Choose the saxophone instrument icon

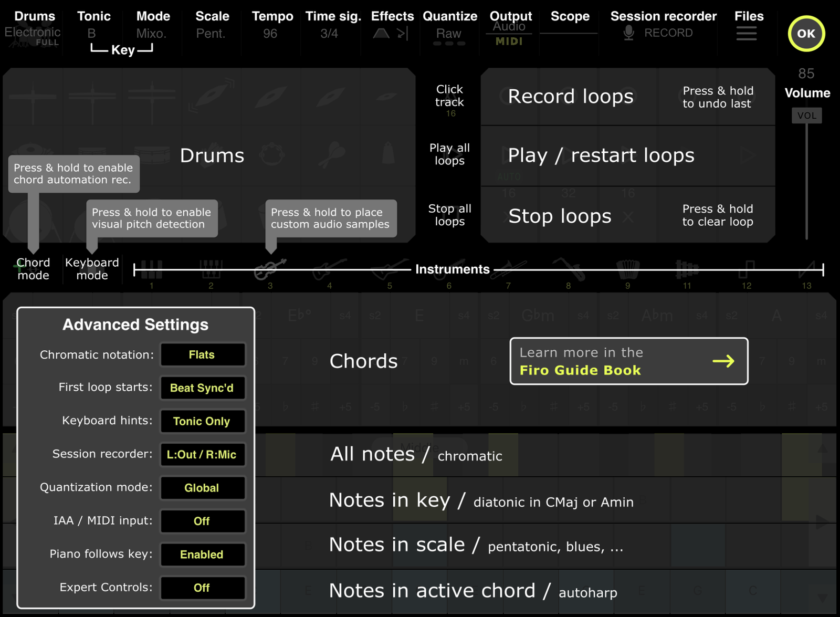[568, 269]
